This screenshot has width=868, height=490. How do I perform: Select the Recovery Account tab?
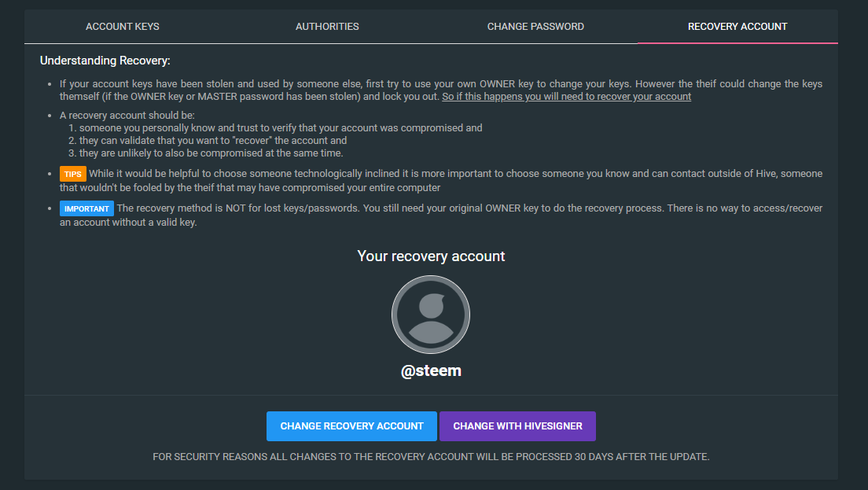tap(737, 27)
